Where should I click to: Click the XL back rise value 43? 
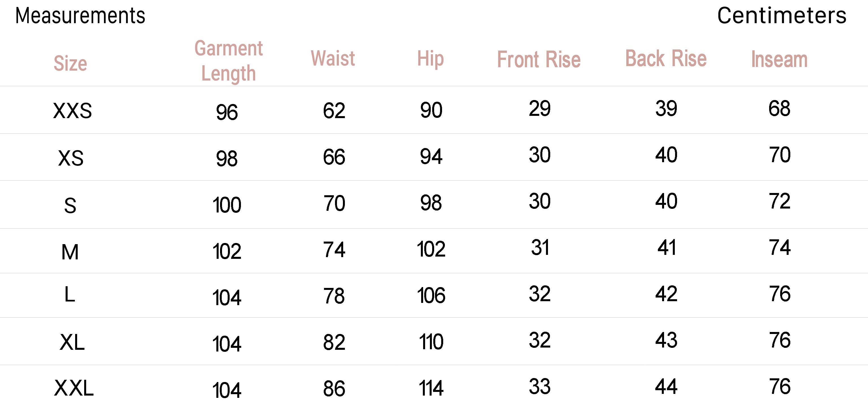[666, 340]
